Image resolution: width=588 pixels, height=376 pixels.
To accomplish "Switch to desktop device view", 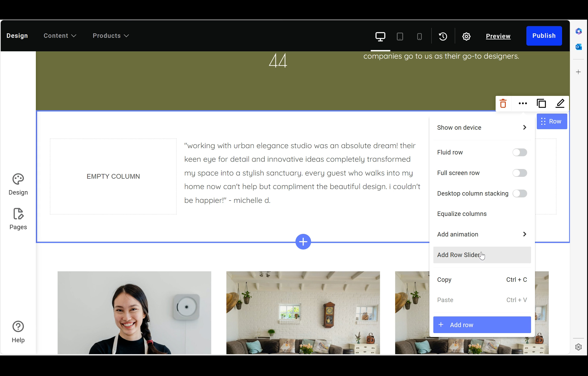I will (380, 36).
